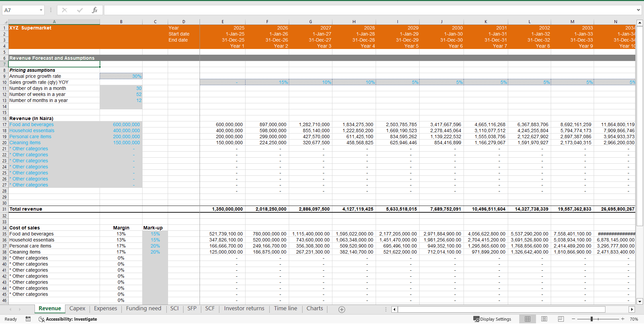Open the SFP sheet tab
This screenshot has width=644, height=324.
(x=192, y=309)
